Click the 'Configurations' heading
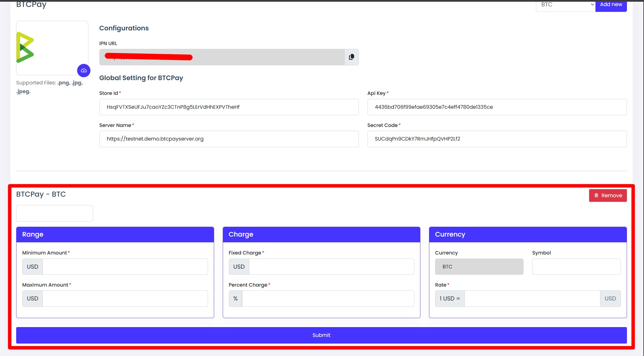 point(124,28)
